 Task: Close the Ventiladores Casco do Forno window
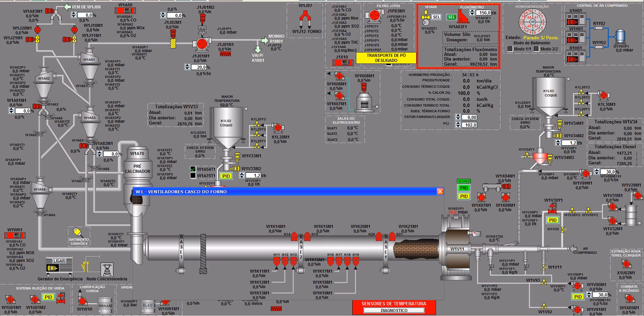click(440, 192)
